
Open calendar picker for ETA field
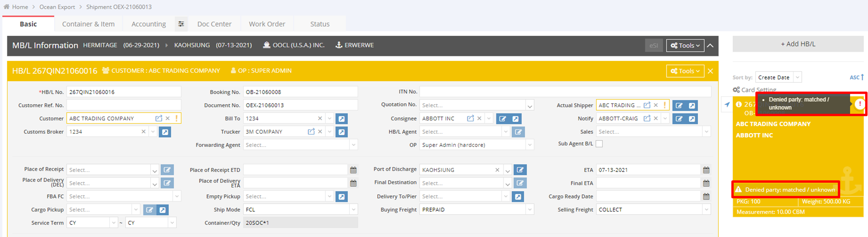pos(706,170)
